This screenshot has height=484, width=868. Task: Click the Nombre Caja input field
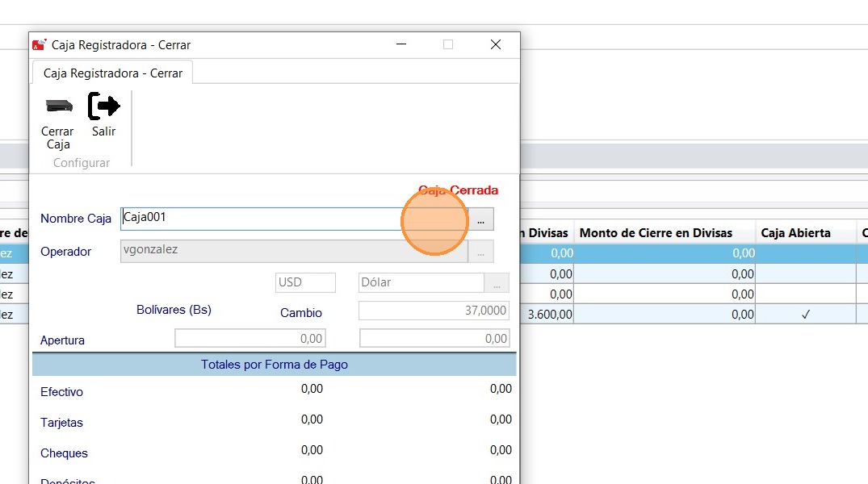tap(294, 219)
